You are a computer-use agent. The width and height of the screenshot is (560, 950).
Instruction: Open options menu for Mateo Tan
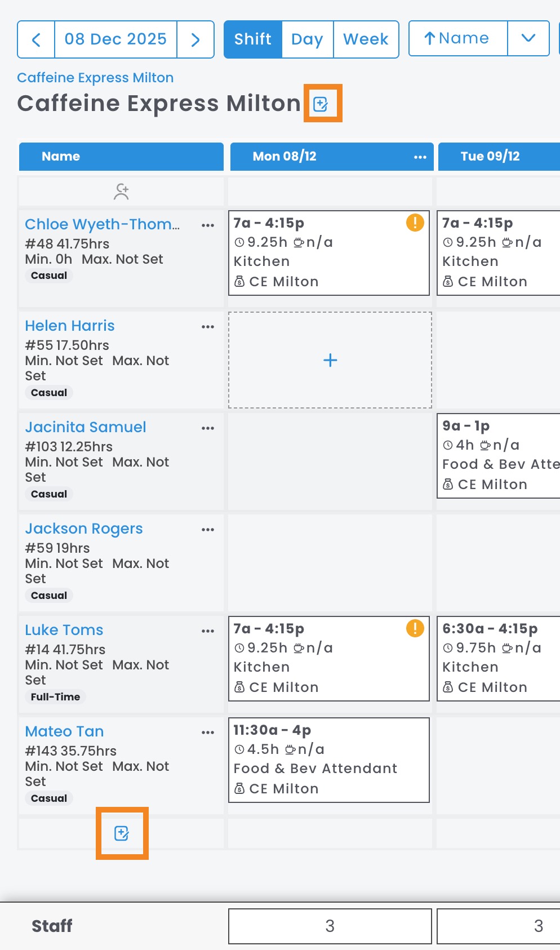click(208, 733)
